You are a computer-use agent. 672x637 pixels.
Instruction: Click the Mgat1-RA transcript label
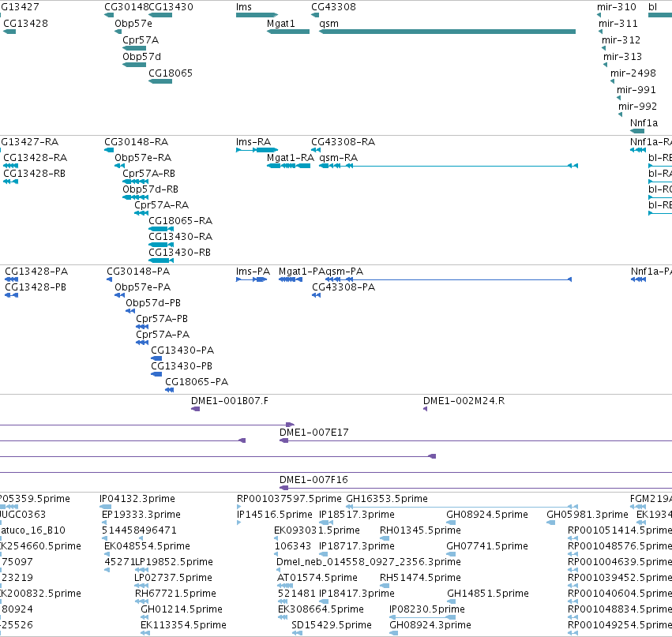point(291,158)
